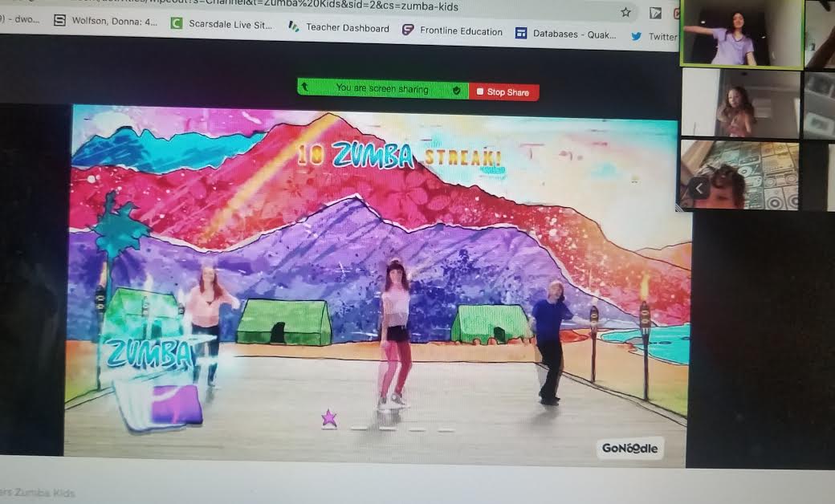The image size is (835, 504).
Task: Open the Twitter bookmark
Action: (654, 36)
